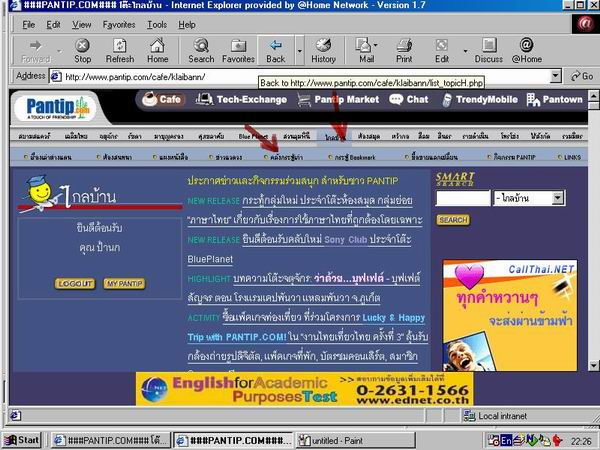The image size is (600, 450).
Task: Open the Pantip Market section
Action: coord(338,99)
